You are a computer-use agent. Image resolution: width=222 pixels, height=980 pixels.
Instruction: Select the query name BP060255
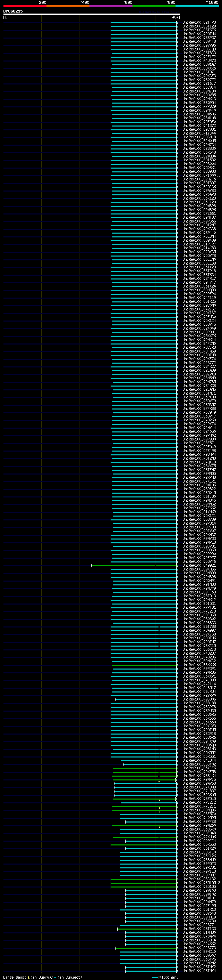click(x=13, y=11)
